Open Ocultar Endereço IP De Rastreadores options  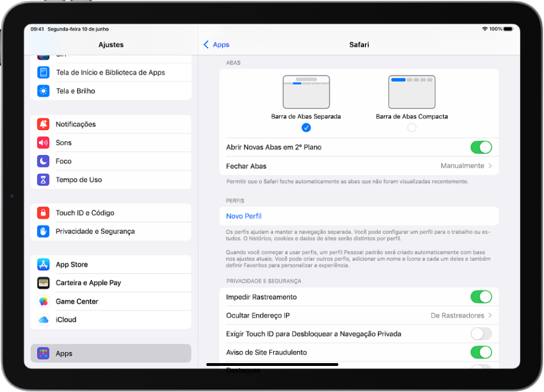coord(359,316)
